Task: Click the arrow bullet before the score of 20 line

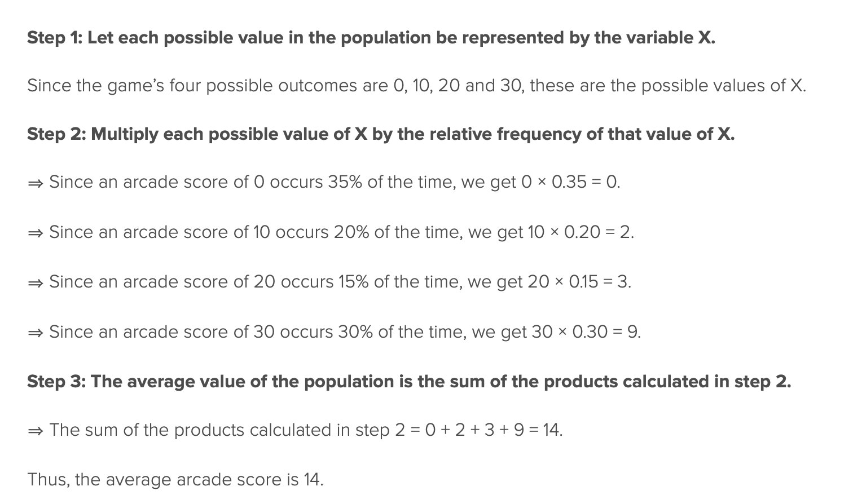Action: (35, 282)
